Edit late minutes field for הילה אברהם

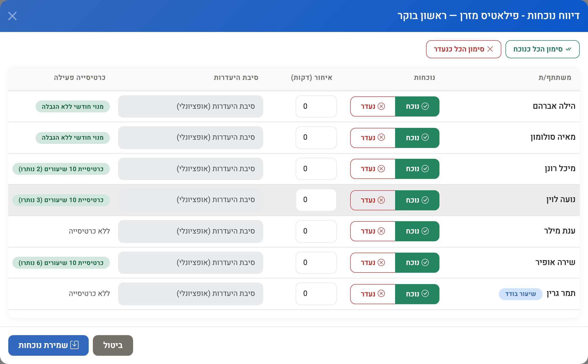click(x=316, y=106)
